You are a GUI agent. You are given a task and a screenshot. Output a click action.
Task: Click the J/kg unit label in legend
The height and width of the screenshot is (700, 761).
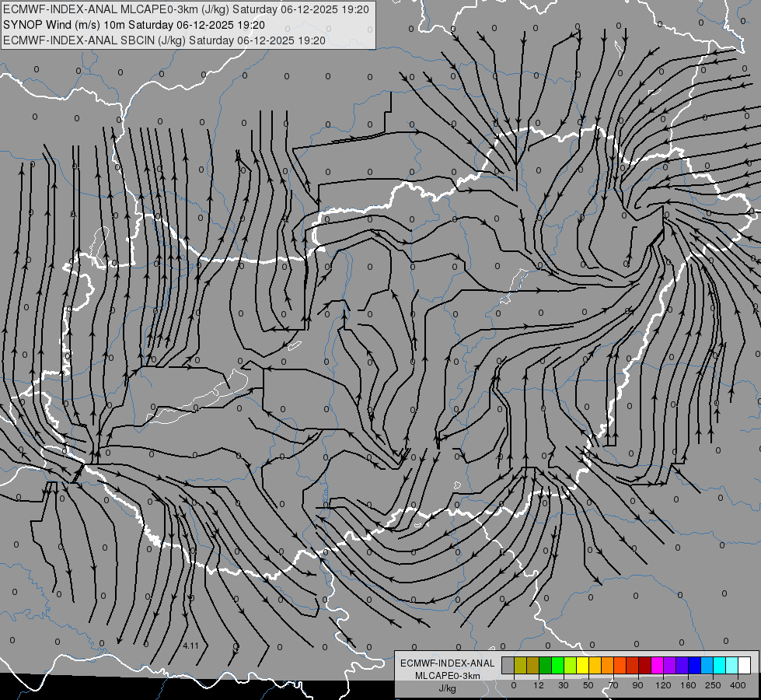click(x=447, y=688)
